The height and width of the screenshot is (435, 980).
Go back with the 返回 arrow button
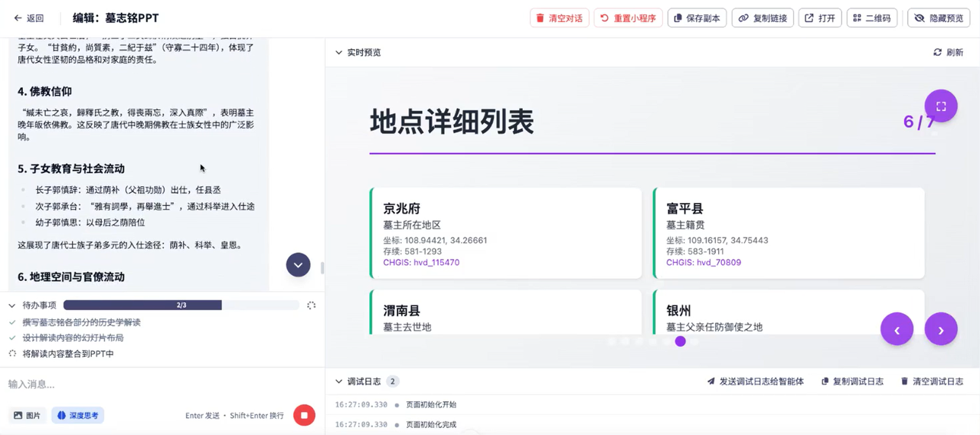pos(29,18)
